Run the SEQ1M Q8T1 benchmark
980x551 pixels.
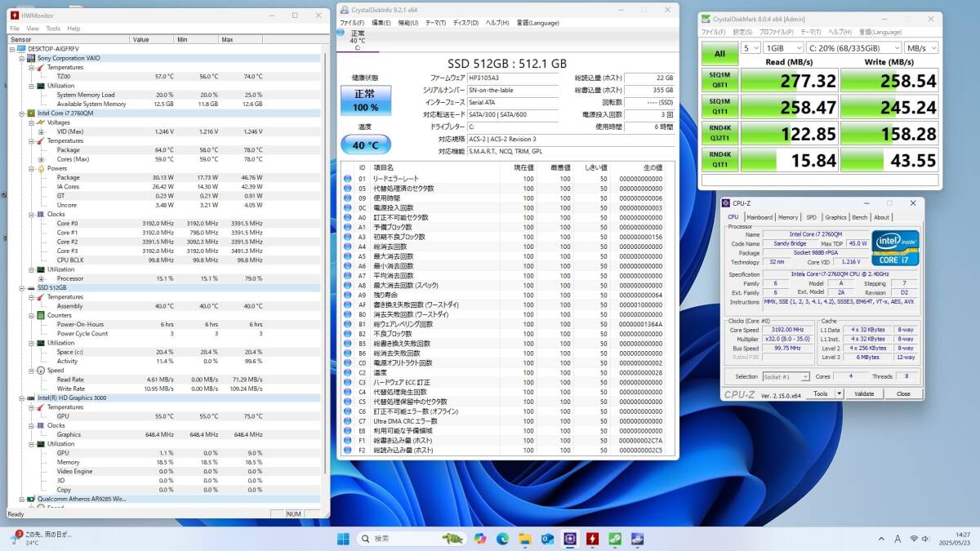[x=719, y=81]
